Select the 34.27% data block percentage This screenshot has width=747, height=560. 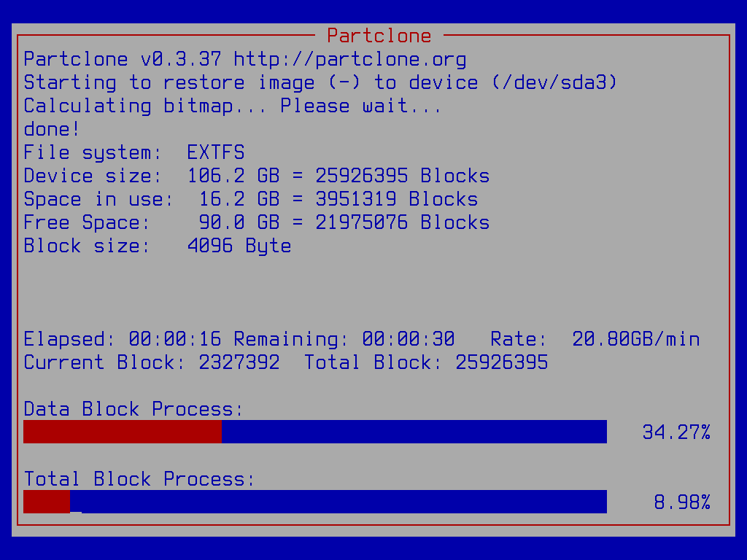coord(676,432)
